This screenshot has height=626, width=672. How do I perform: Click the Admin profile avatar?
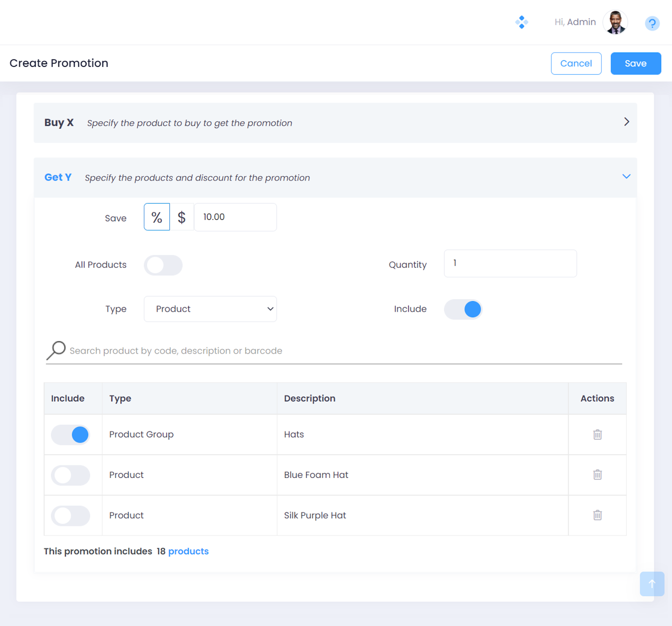click(x=615, y=22)
